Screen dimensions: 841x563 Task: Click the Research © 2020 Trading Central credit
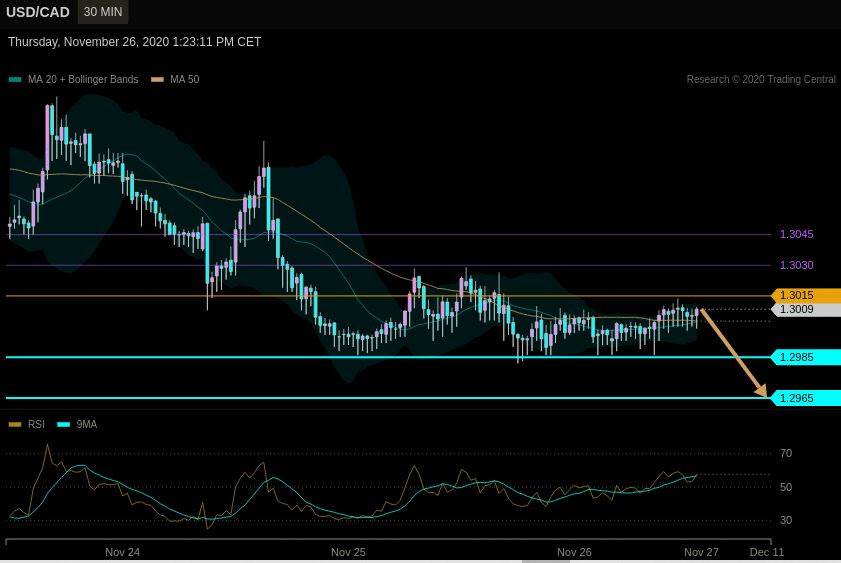point(761,79)
